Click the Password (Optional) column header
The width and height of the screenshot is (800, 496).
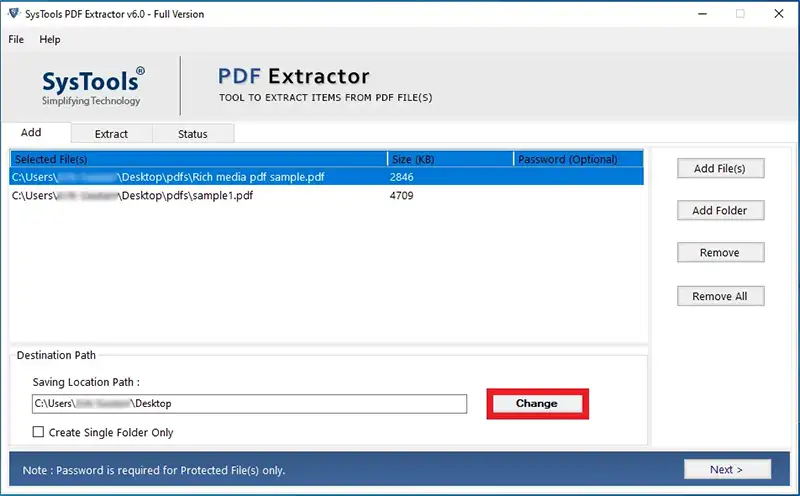click(x=578, y=159)
